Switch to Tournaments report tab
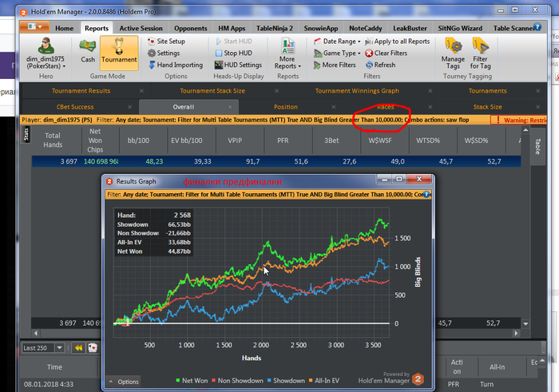Image resolution: width=559 pixels, height=392 pixels. (x=487, y=91)
